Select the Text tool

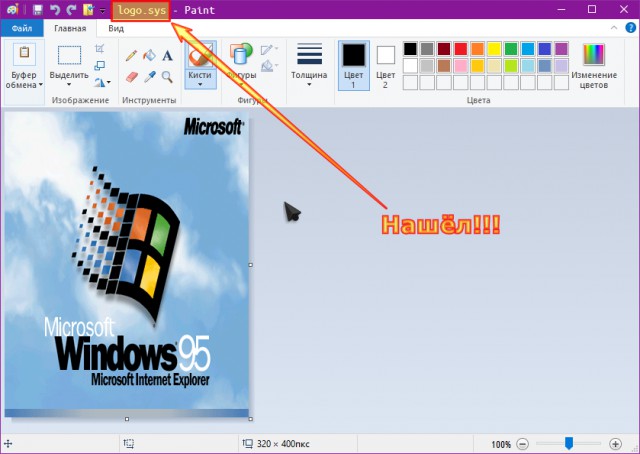167,56
